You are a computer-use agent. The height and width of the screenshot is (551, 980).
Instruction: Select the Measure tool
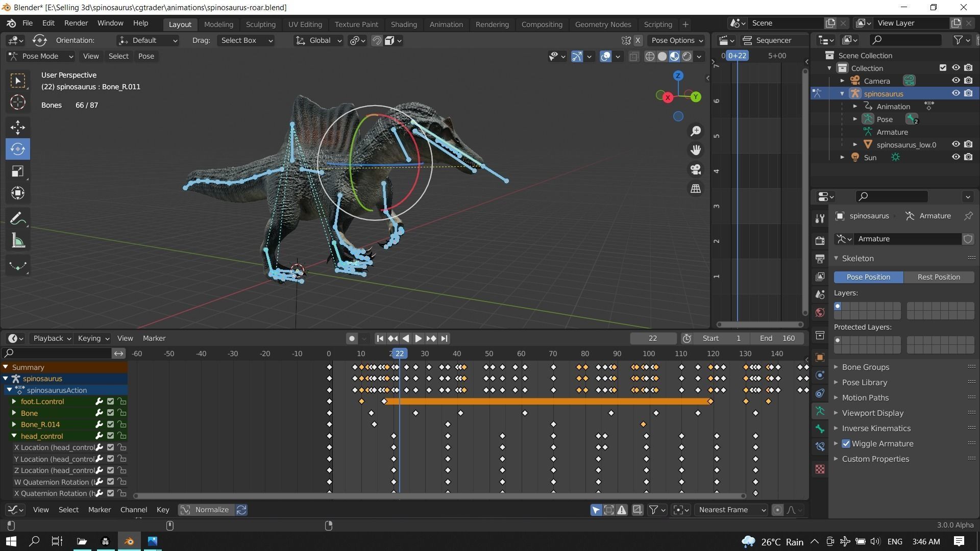(x=18, y=241)
